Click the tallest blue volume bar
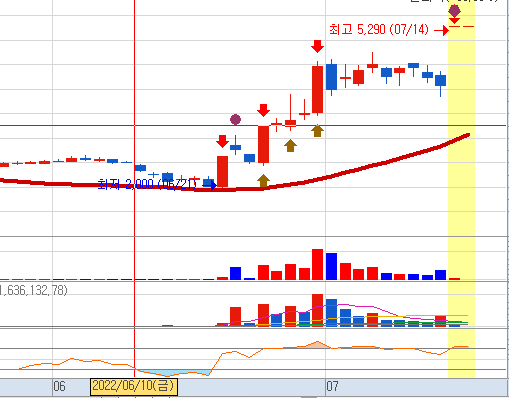The image size is (509, 398). tap(331, 266)
